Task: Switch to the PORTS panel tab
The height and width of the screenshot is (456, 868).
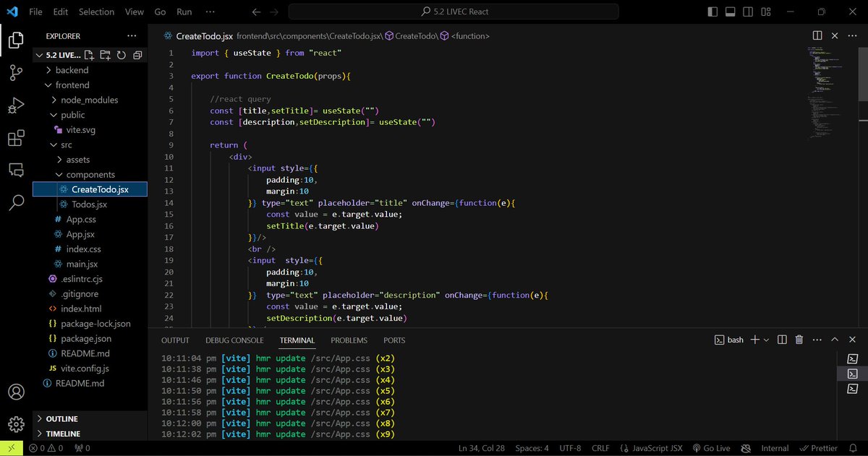Action: click(394, 340)
